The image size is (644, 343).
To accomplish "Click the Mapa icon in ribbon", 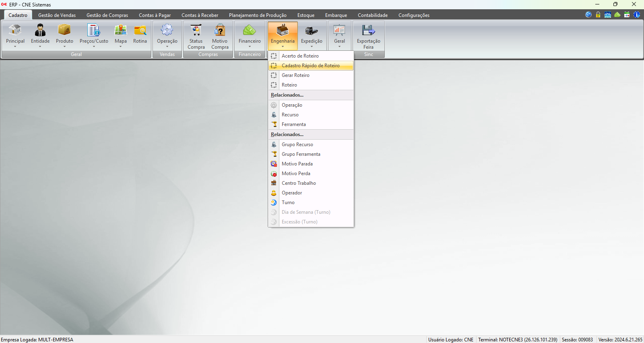I will coord(120,31).
